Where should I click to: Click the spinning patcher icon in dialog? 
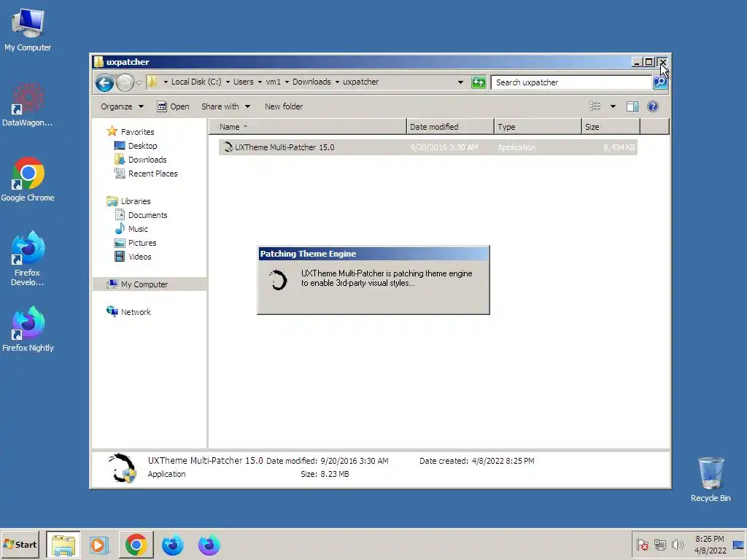(x=278, y=280)
